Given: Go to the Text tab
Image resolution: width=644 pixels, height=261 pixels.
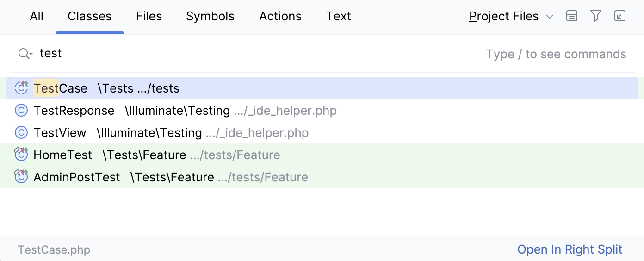Looking at the screenshot, I should (338, 16).
